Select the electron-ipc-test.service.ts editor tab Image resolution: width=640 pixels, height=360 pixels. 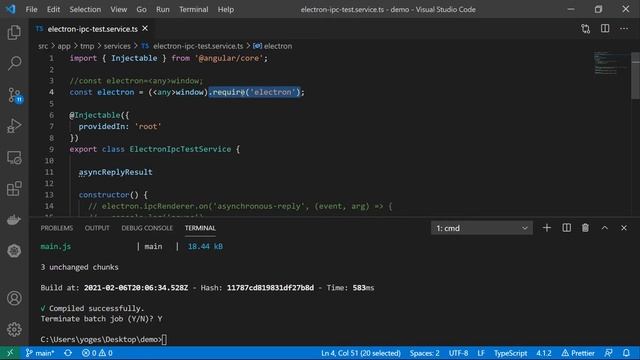(92, 29)
